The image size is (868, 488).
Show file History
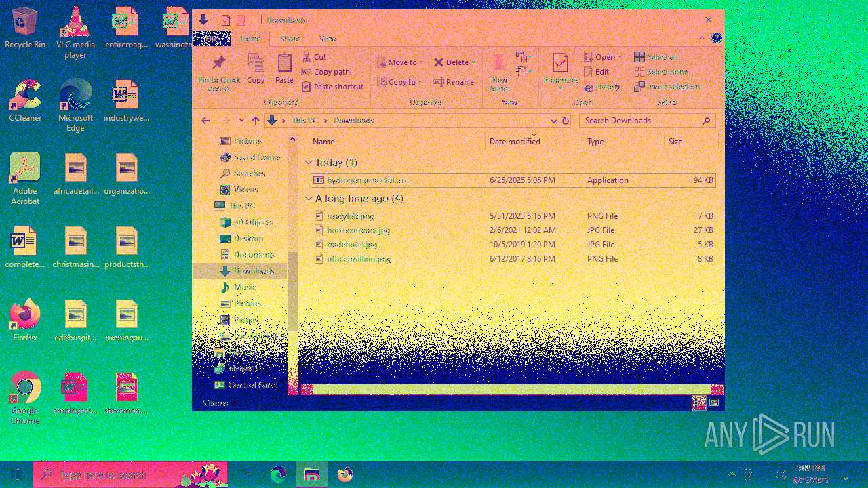(x=601, y=87)
